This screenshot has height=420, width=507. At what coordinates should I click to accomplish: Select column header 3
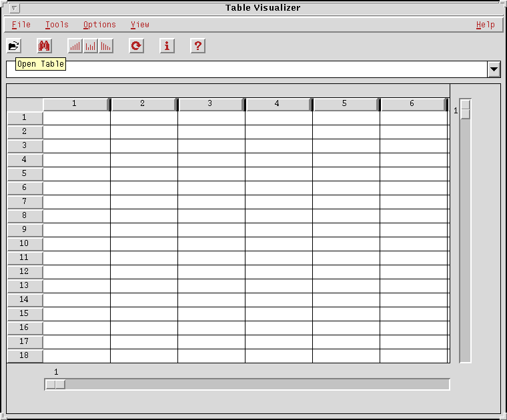[x=210, y=105]
